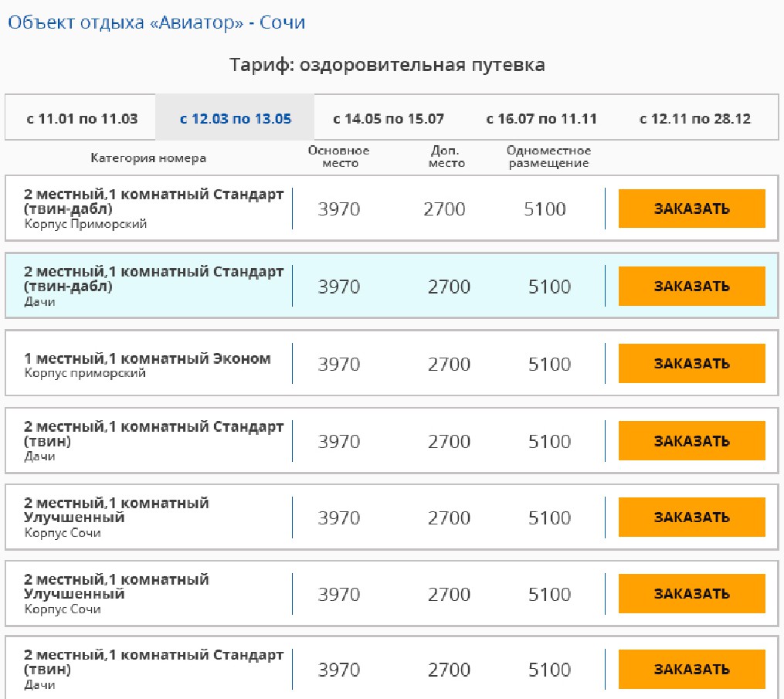This screenshot has width=784, height=699.
Task: Click ЗАКАЗАТЬ for the 1 местный Эконом room
Action: [x=691, y=364]
